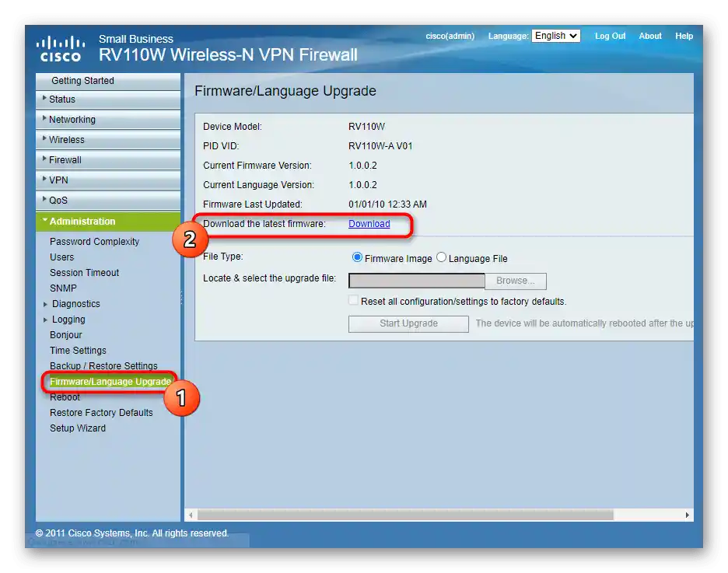Expand the Firewall menu section
Screen dimensions: 728x573
[107, 160]
